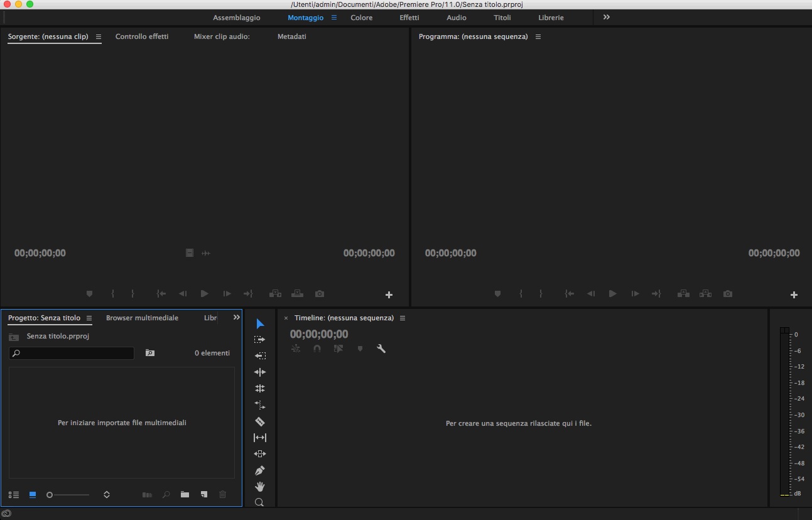Select the Track Select Forward tool

[260, 339]
